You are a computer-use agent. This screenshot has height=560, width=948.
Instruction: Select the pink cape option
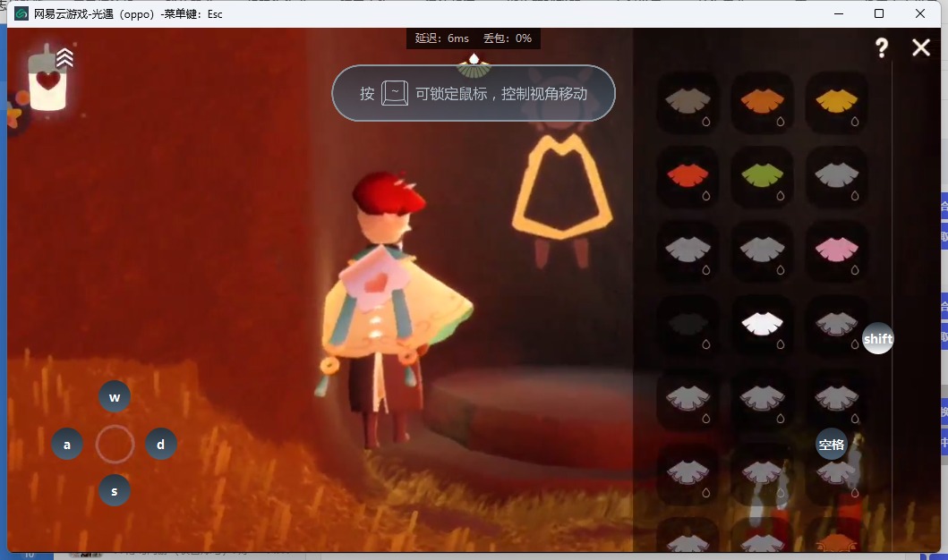[836, 250]
